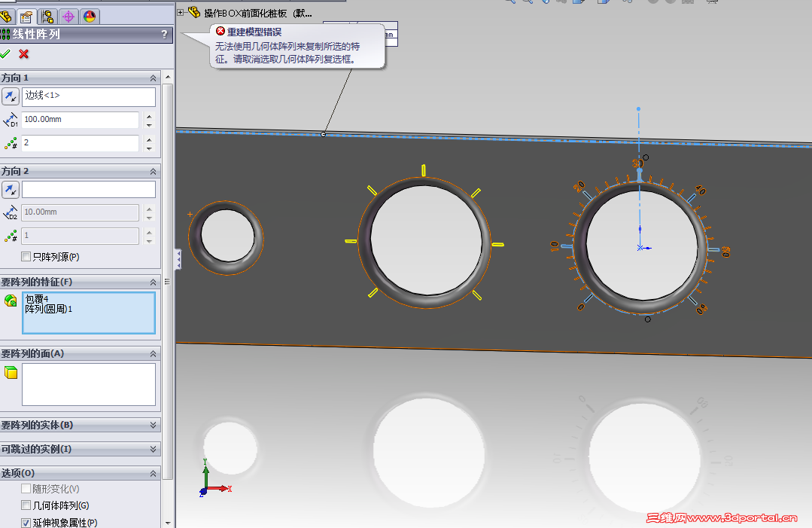Click the help question mark in 线性阵列 header

click(x=164, y=35)
